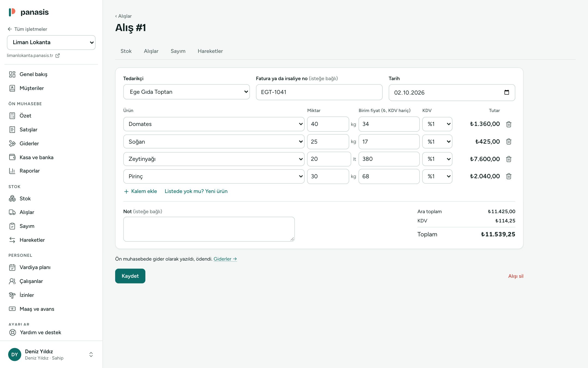Open Giderler in the sidebar
Viewport: 588px width, 368px height.
click(x=29, y=143)
